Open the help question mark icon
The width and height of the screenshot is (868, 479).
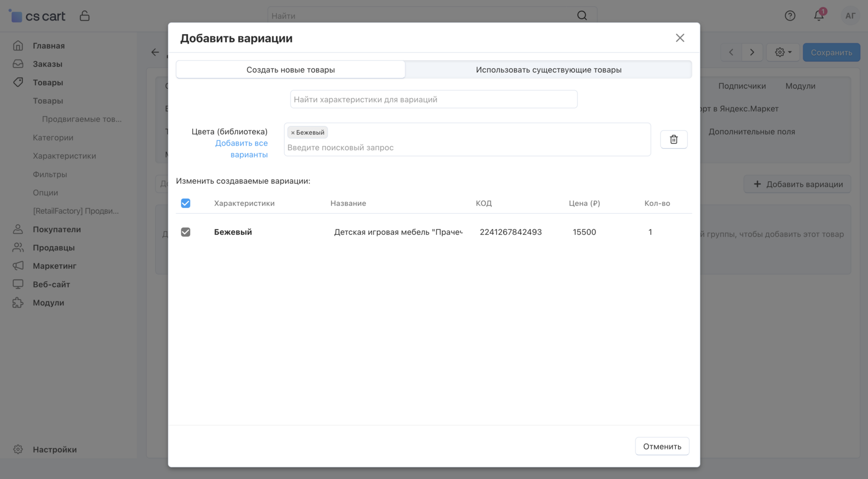[x=790, y=15]
